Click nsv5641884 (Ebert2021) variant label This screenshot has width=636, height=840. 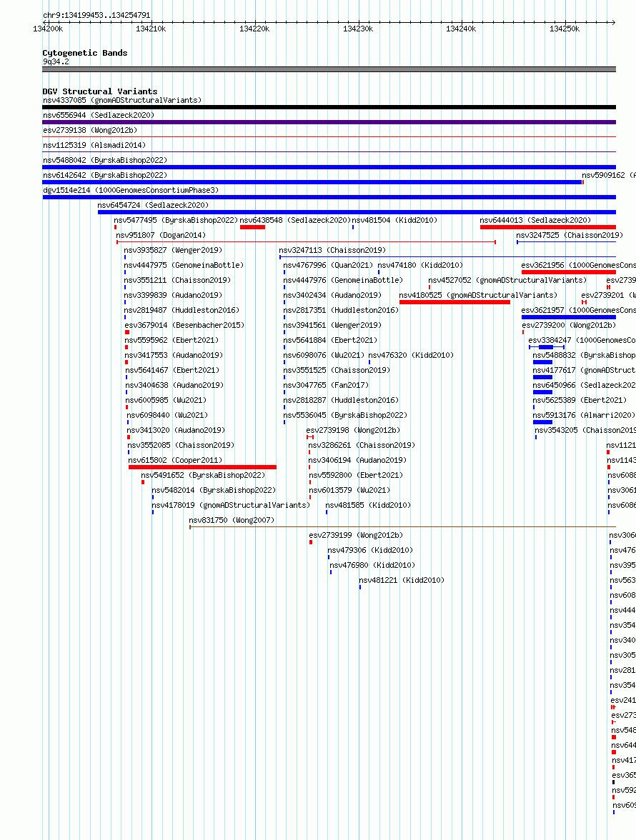pos(330,340)
